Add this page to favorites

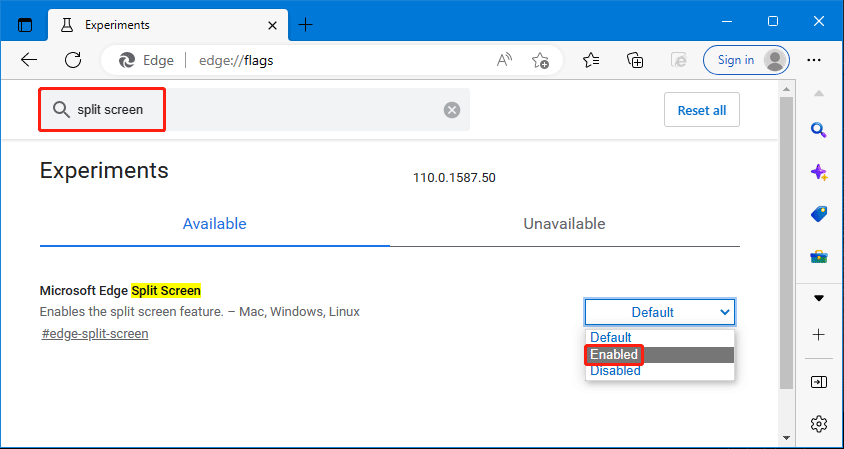coord(540,60)
